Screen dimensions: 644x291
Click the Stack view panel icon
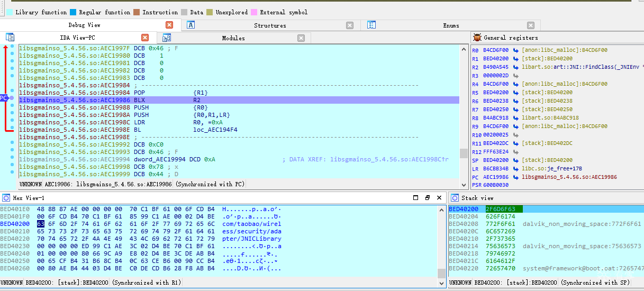(455, 198)
